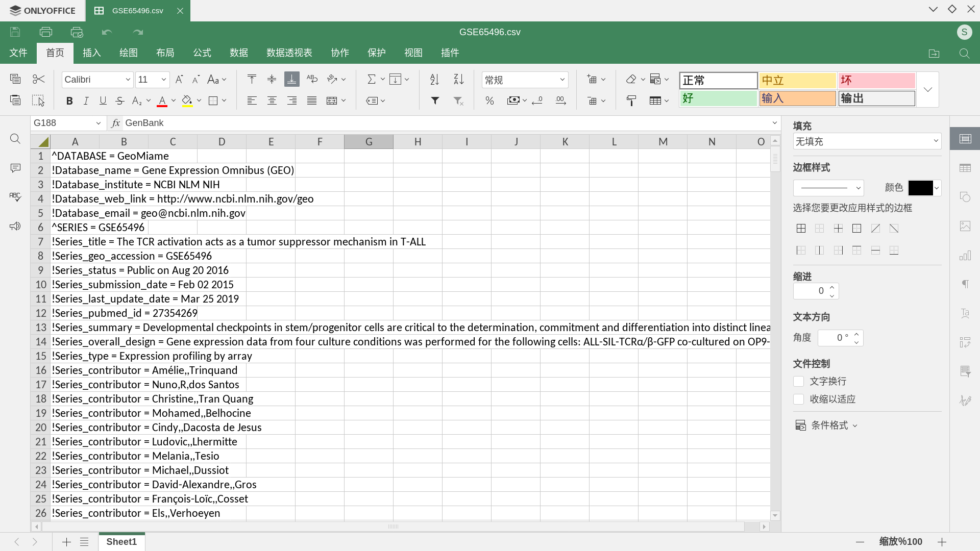Click the Copy icon in the ribbon

point(15,79)
